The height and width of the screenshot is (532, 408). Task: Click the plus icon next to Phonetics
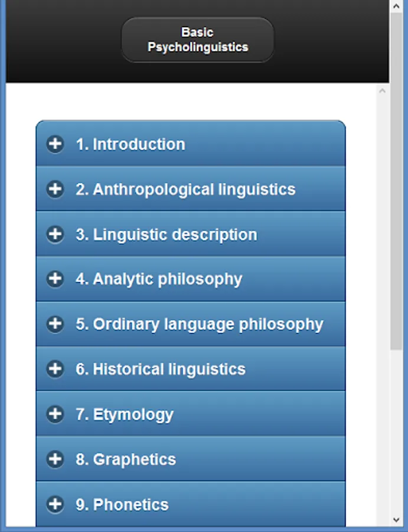[x=55, y=504]
